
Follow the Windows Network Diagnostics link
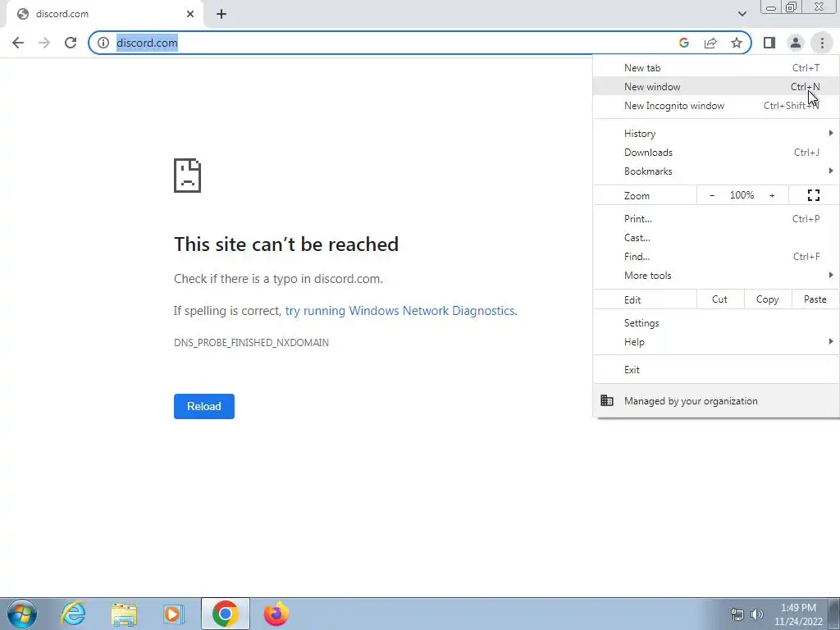400,311
